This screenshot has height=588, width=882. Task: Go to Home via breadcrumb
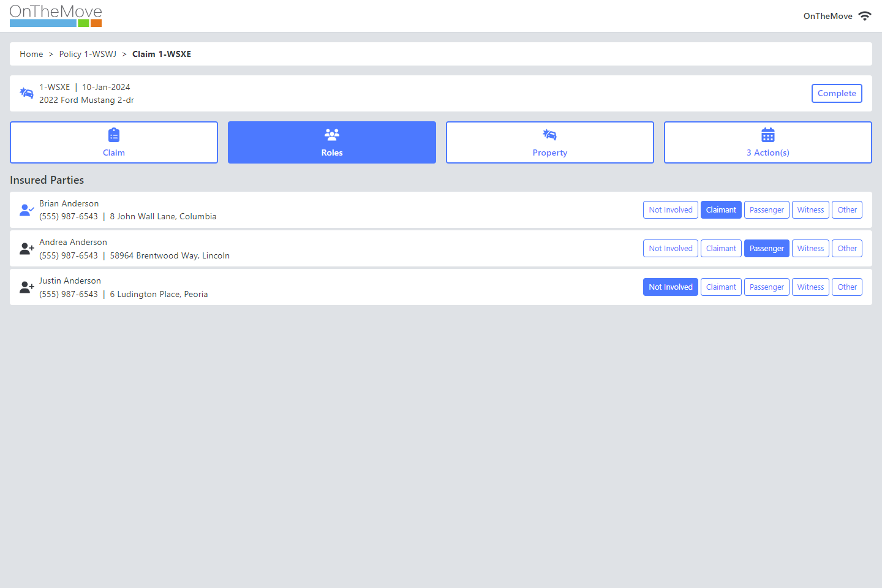point(31,54)
